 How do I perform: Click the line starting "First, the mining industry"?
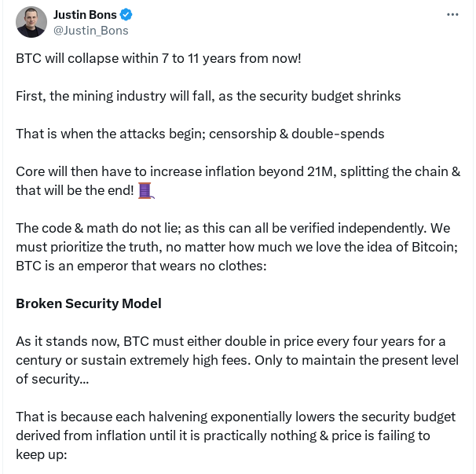(x=208, y=96)
